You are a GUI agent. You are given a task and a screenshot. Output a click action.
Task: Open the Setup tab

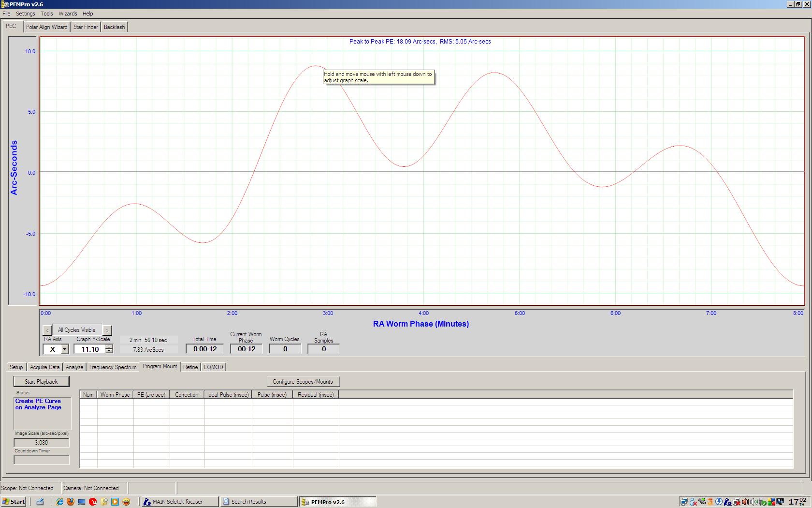(16, 367)
